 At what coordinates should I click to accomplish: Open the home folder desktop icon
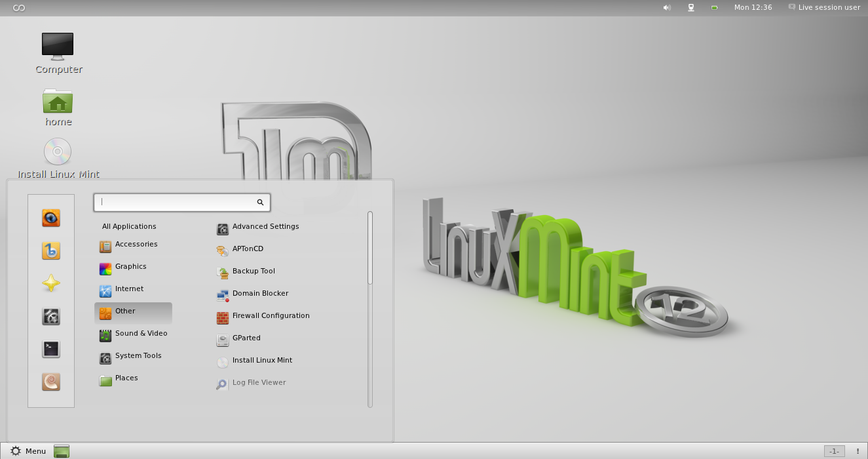pyautogui.click(x=58, y=107)
